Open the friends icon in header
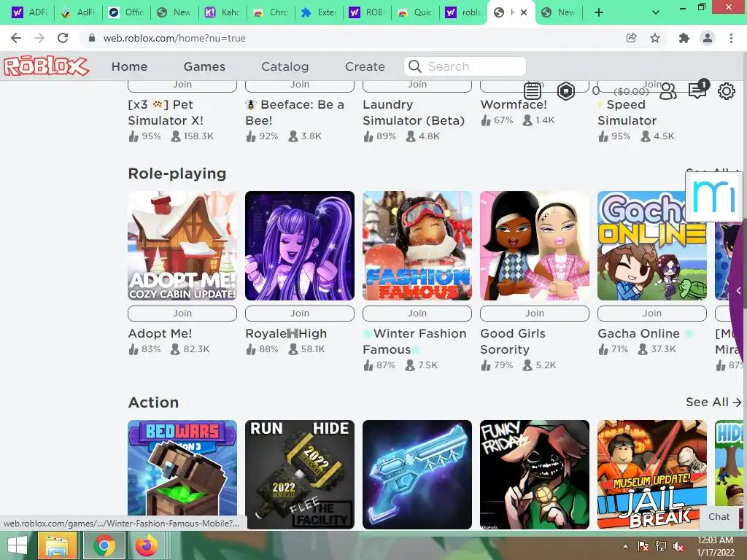 coord(668,91)
